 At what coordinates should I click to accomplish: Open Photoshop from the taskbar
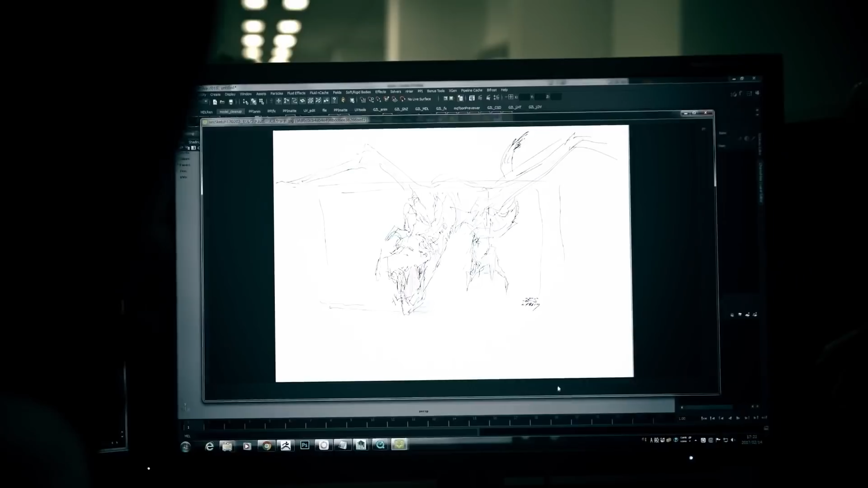305,445
